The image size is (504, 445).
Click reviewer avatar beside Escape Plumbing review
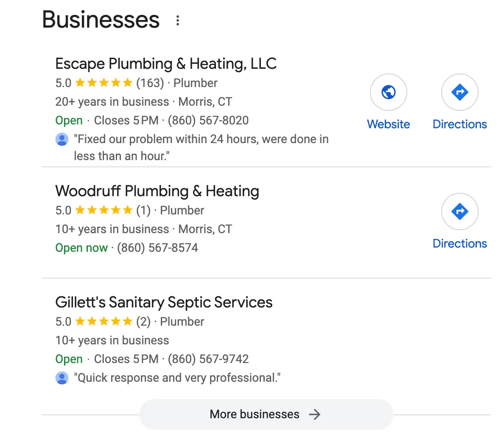(62, 139)
